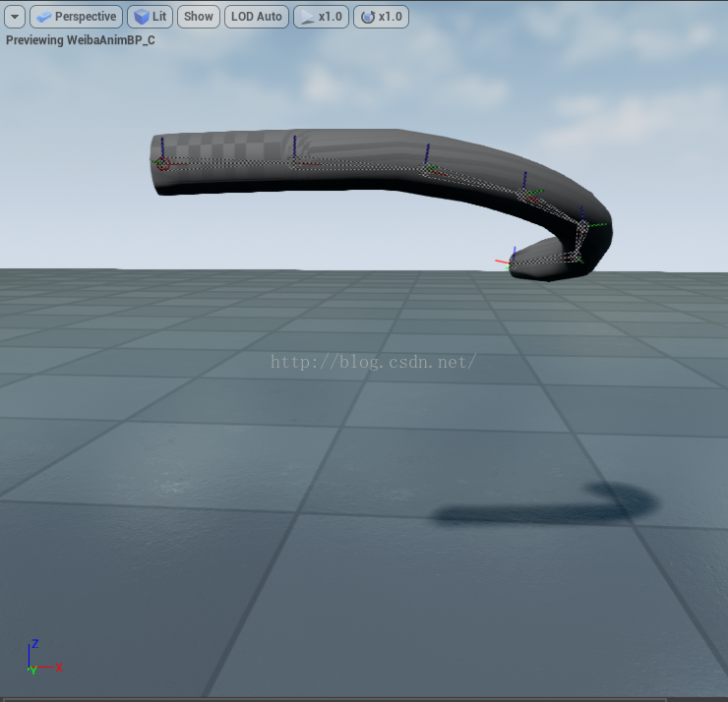The height and width of the screenshot is (702, 728).
Task: Open the Lit view mode menu
Action: coord(150,17)
